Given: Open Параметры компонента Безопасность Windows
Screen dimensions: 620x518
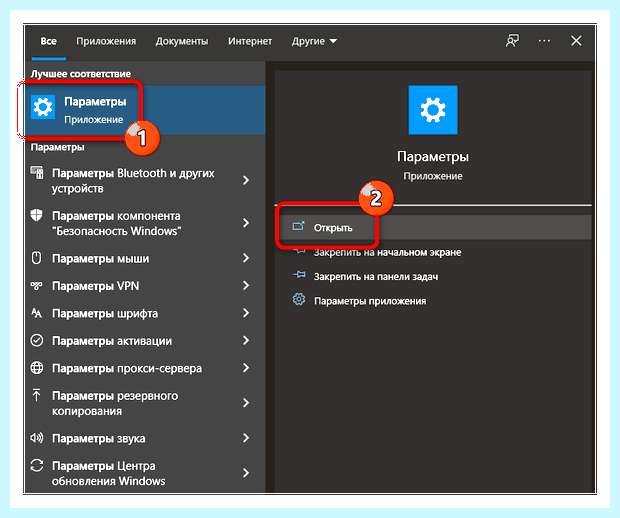Looking at the screenshot, I should (x=146, y=223).
